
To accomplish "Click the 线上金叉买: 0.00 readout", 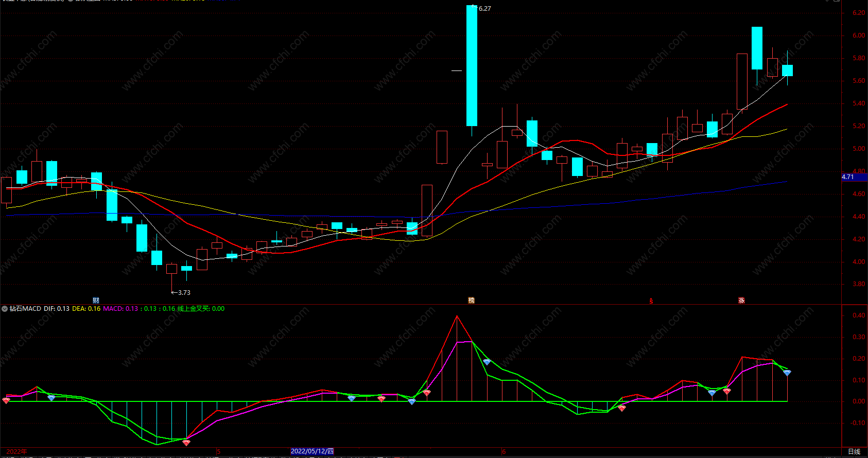I will pyautogui.click(x=201, y=309).
